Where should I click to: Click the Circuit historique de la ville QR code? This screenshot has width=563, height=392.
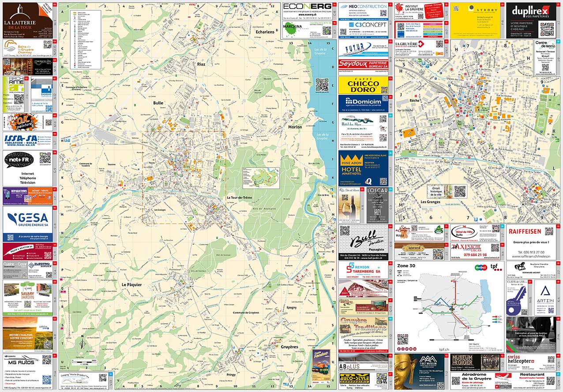click(460, 191)
